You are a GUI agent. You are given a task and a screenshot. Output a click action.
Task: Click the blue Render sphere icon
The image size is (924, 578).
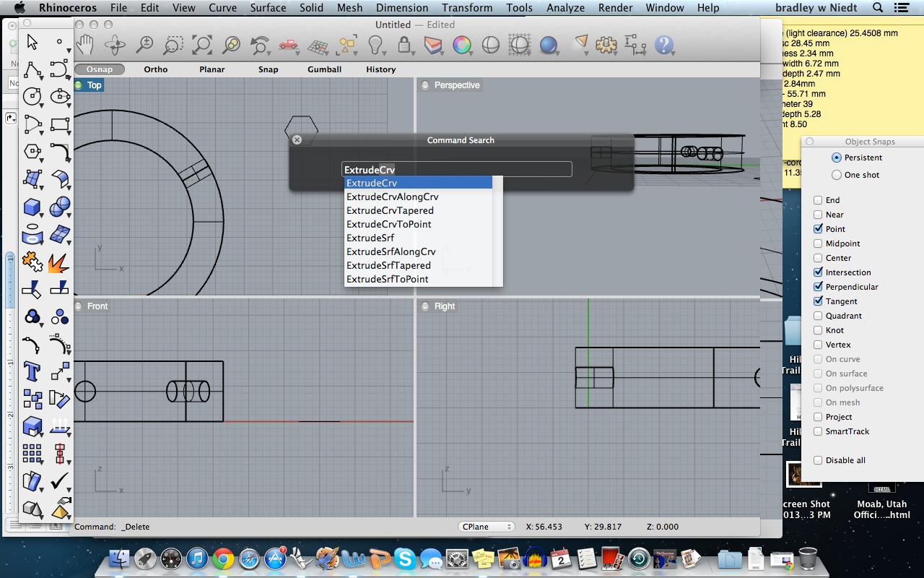[x=549, y=45]
